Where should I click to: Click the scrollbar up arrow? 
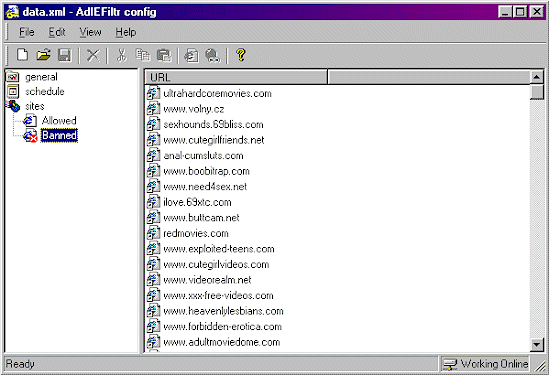pos(537,77)
